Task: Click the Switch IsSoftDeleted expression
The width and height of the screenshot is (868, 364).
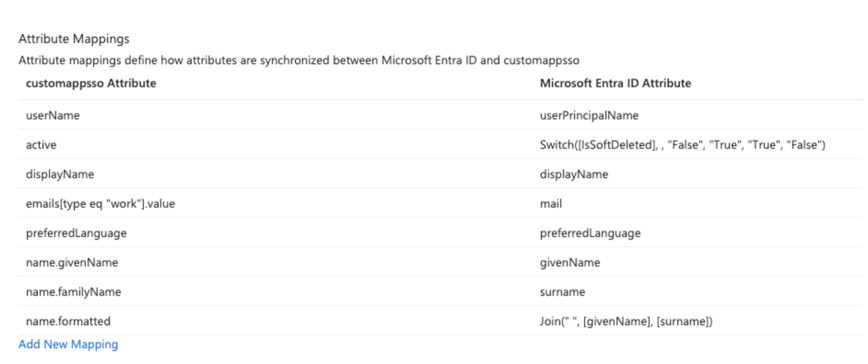Action: click(682, 145)
